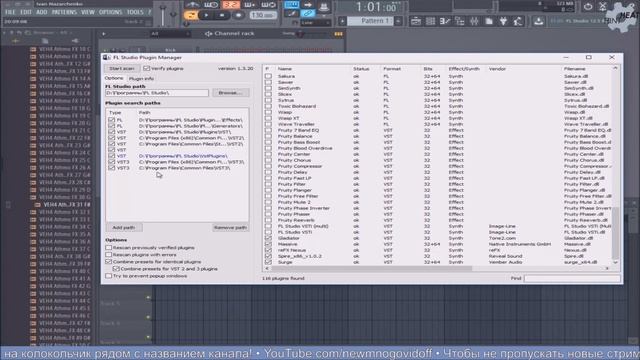Image resolution: width=640 pixels, height=360 pixels.
Task: Toggle the blue typing keyboard icon
Action: (291, 5)
